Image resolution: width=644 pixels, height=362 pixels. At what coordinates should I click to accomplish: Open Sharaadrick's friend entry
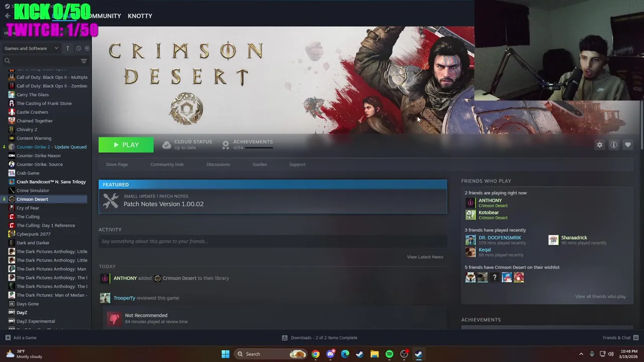point(578,240)
